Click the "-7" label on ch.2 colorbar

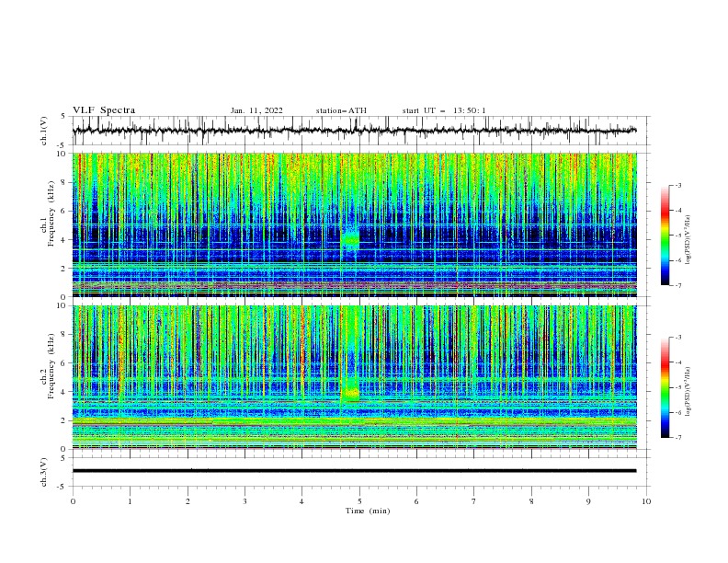[x=677, y=438]
